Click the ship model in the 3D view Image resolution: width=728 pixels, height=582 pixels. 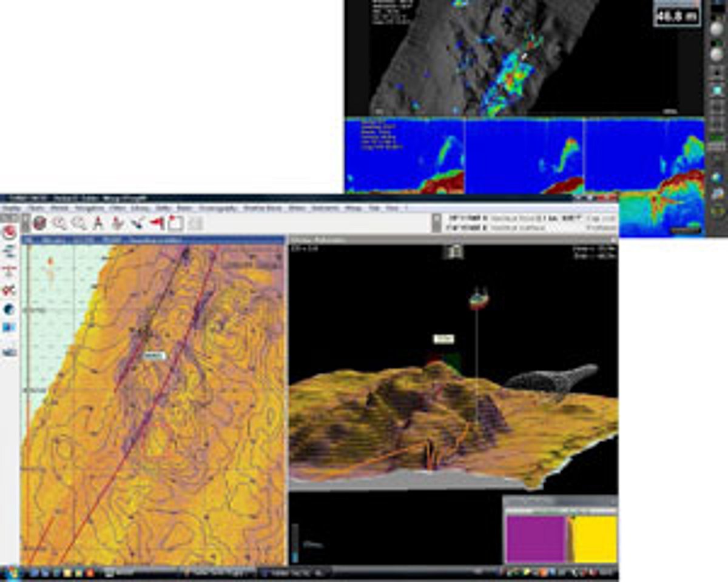pyautogui.click(x=479, y=299)
